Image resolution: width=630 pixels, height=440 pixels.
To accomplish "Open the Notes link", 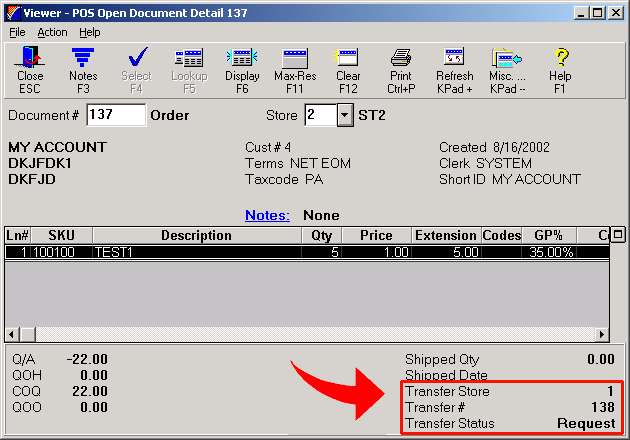I will point(267,215).
